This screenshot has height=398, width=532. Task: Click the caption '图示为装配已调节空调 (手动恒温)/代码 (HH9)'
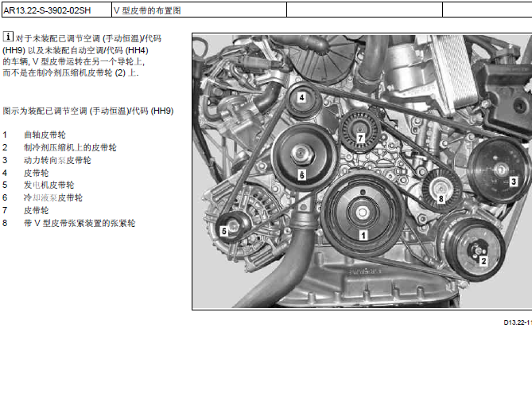pos(88,111)
